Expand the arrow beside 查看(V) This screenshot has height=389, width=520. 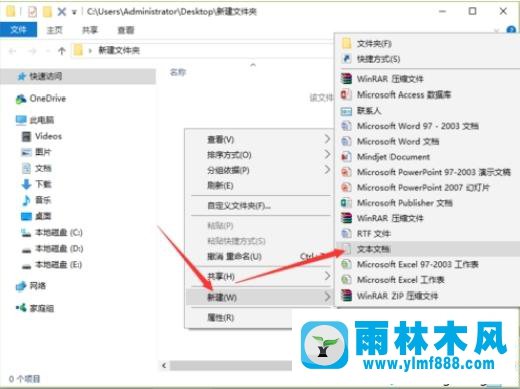click(327, 139)
